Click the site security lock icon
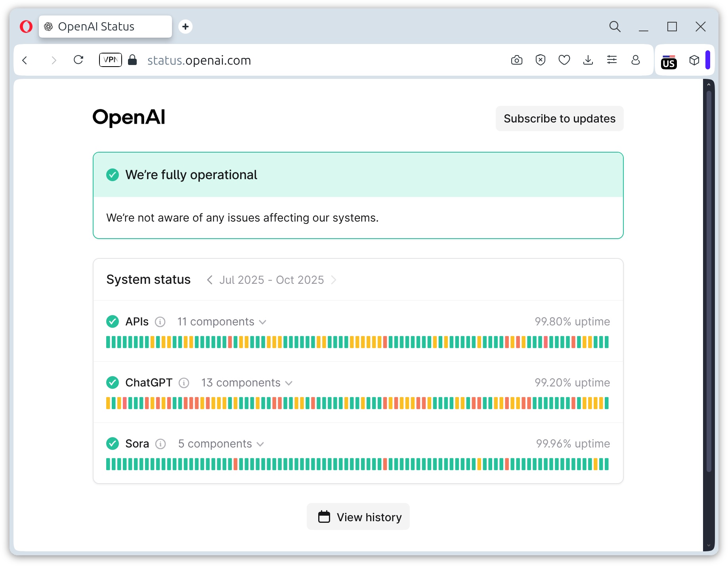The height and width of the screenshot is (566, 728). 132,60
